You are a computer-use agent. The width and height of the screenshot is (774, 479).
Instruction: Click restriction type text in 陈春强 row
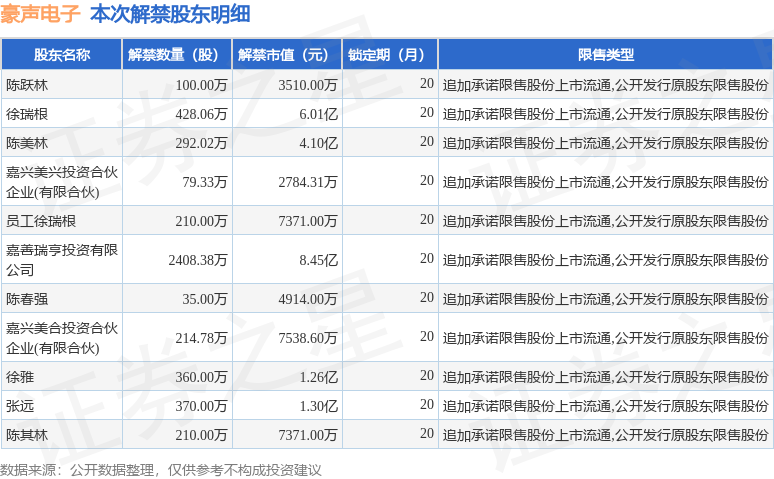tap(606, 299)
